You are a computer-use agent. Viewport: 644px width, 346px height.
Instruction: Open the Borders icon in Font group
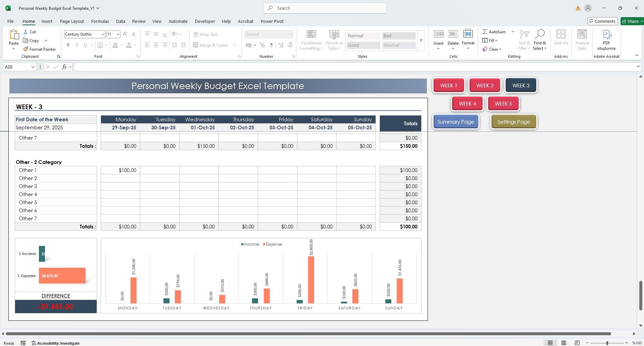click(100, 45)
